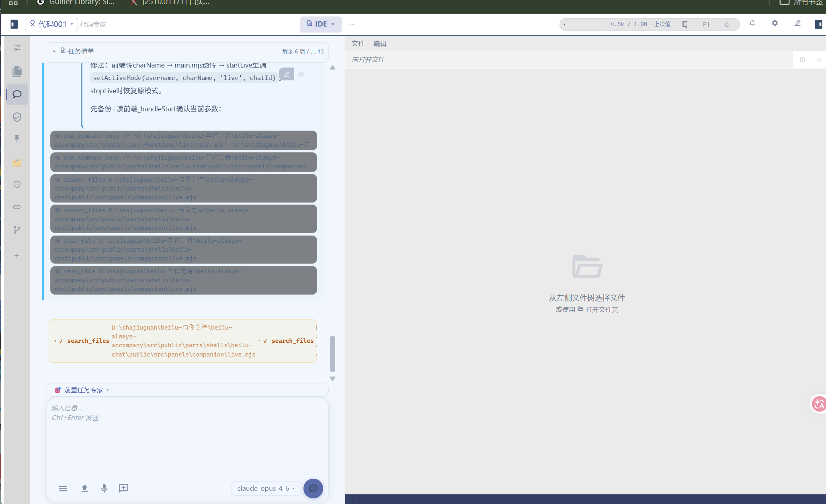Click the editor save icon
826x504 pixels.
[802, 60]
